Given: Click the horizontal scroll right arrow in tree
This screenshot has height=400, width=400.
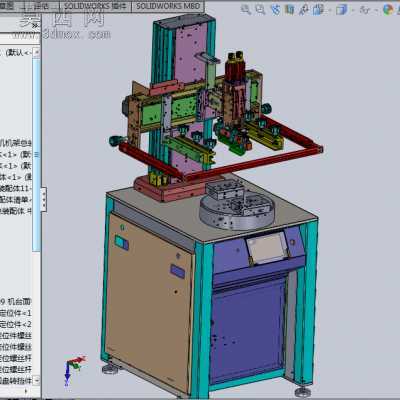Looking at the screenshot, I should click(x=27, y=391).
